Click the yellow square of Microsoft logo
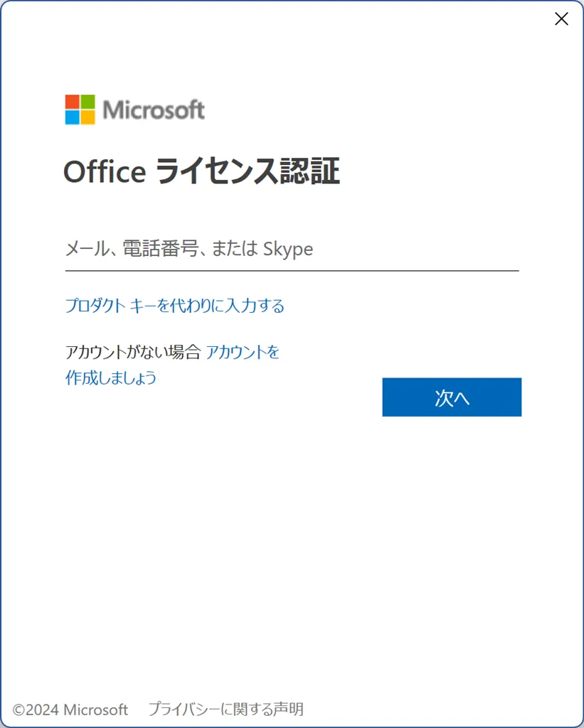The height and width of the screenshot is (728, 584). [x=88, y=118]
